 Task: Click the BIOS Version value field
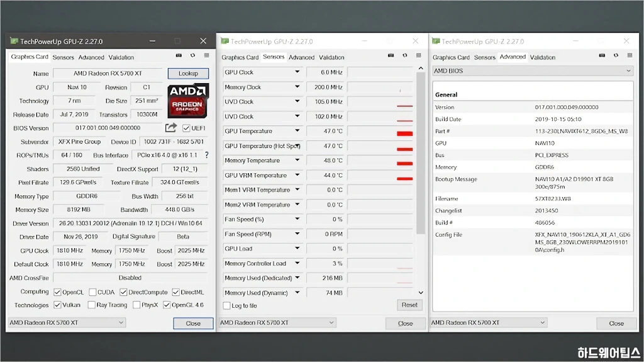(x=108, y=128)
